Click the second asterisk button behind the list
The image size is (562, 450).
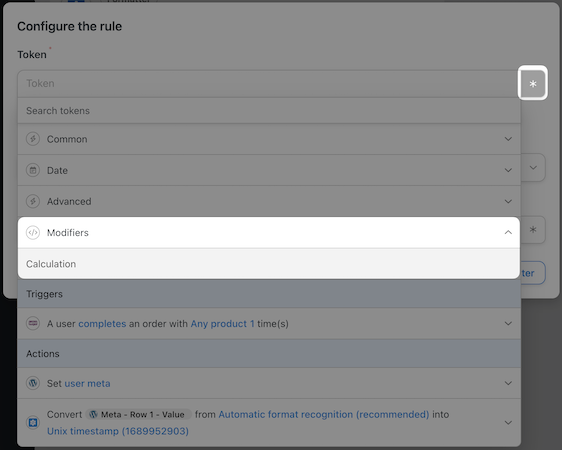click(x=533, y=230)
